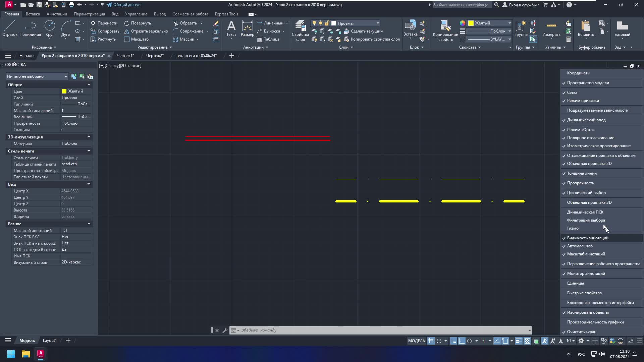Viewport: 644px width, 362px height.
Task: Enable Быстрые свойства option
Action: (602, 293)
